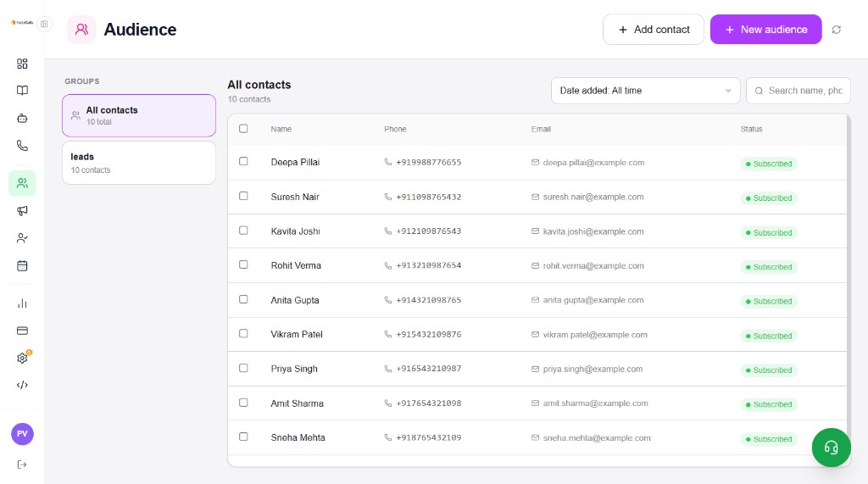The image size is (868, 484).
Task: Click email kavita.joshi@example.com
Action: coord(593,231)
